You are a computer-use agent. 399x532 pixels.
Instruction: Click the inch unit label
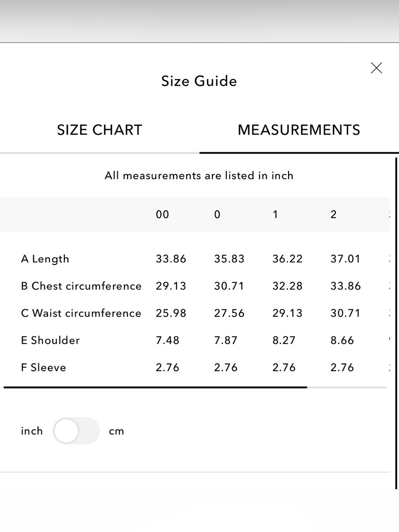pyautogui.click(x=32, y=431)
